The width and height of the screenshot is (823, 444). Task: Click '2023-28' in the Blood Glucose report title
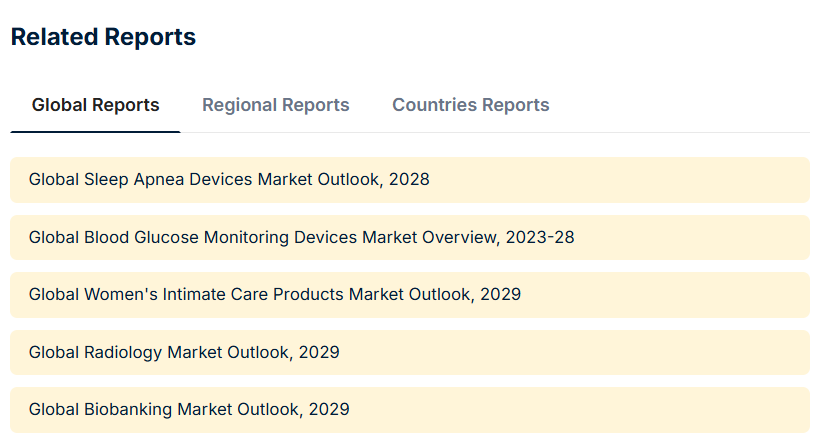tap(540, 237)
